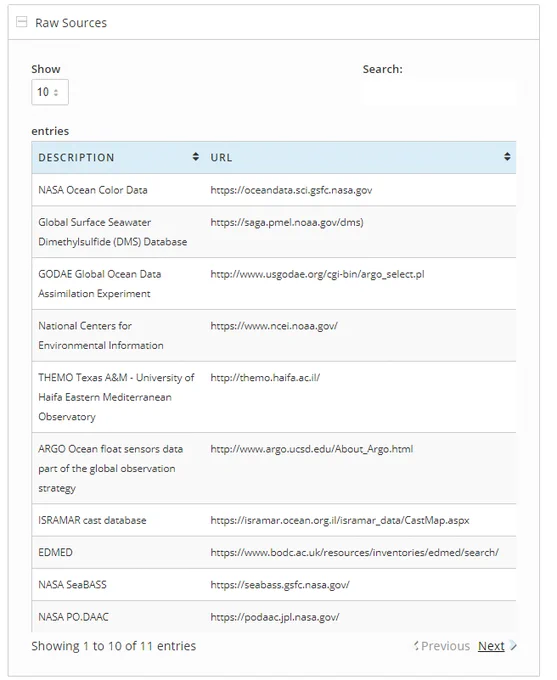This screenshot has width=557, height=680.
Task: Click the DESCRIPTION column header
Action: (76, 157)
